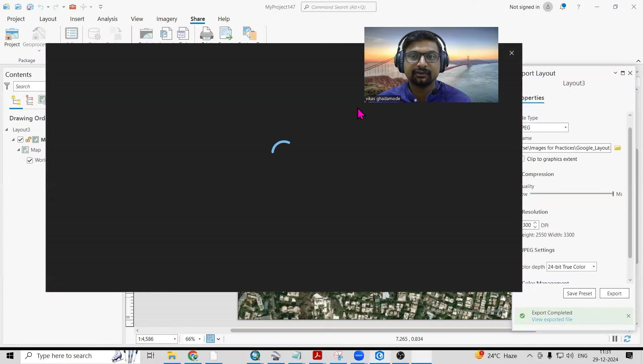Click the Capture To Clipboard icon
The image size is (643, 364).
click(249, 34)
